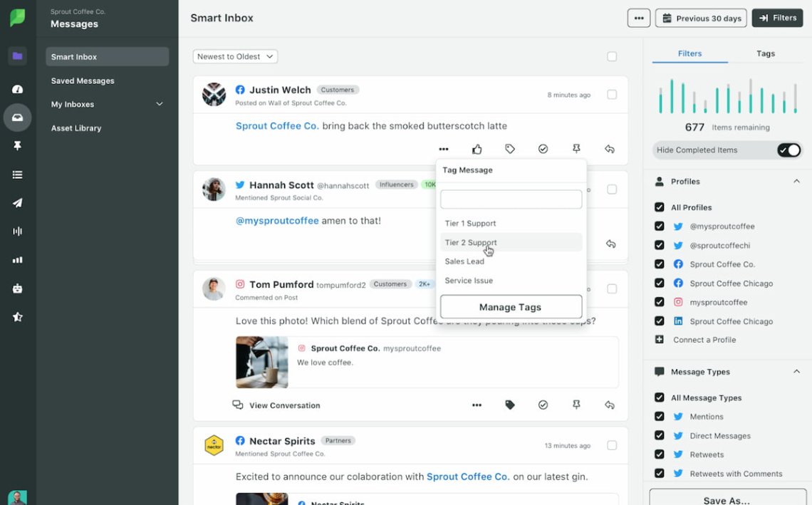Reply to Tom Pumford's message
This screenshot has height=505, width=812.
click(x=610, y=405)
